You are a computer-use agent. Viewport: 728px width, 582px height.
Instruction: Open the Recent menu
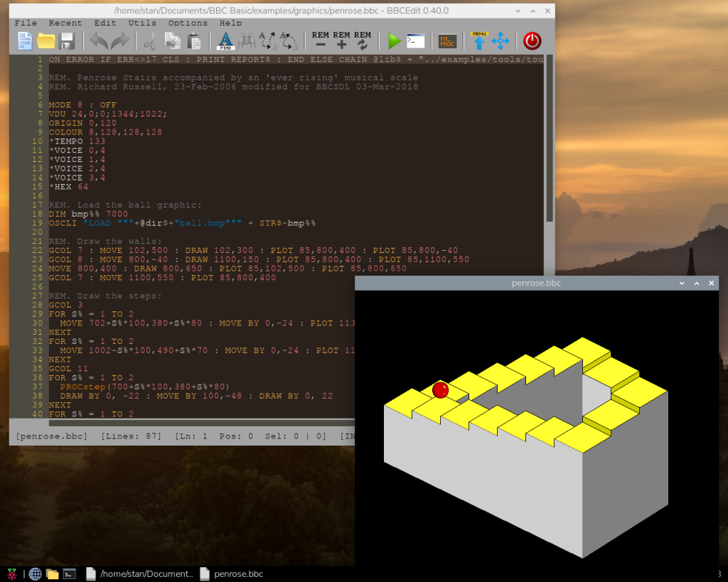(x=65, y=23)
